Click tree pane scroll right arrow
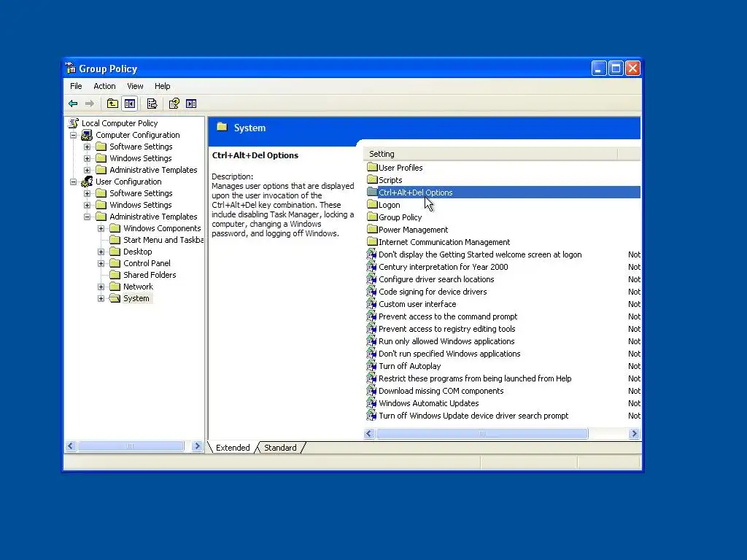 tap(197, 446)
